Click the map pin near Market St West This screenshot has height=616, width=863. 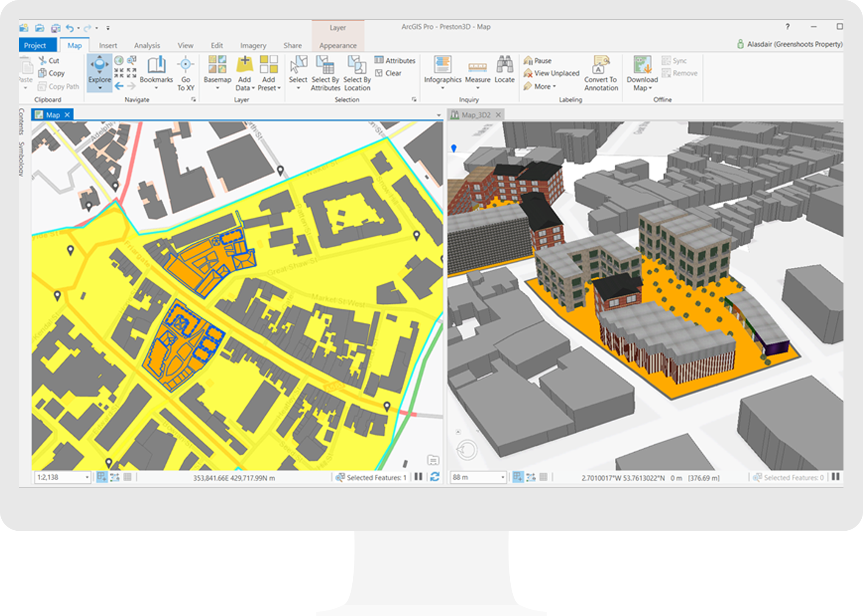coord(416,235)
